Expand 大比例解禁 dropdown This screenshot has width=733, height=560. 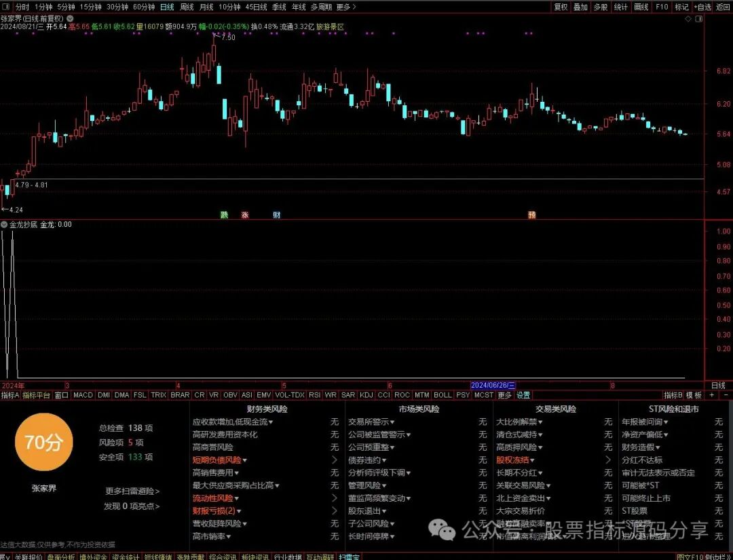click(x=540, y=422)
